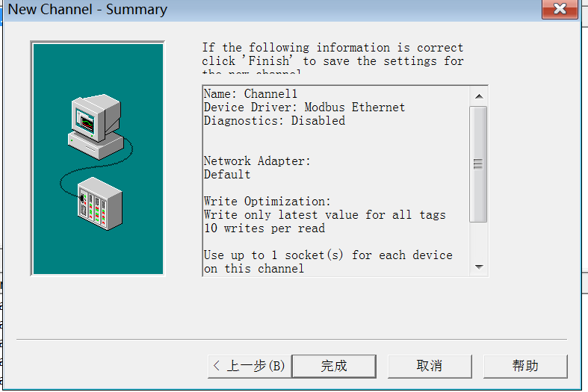Click the 'Write Optimization:' heading text
The width and height of the screenshot is (588, 392).
tap(267, 202)
